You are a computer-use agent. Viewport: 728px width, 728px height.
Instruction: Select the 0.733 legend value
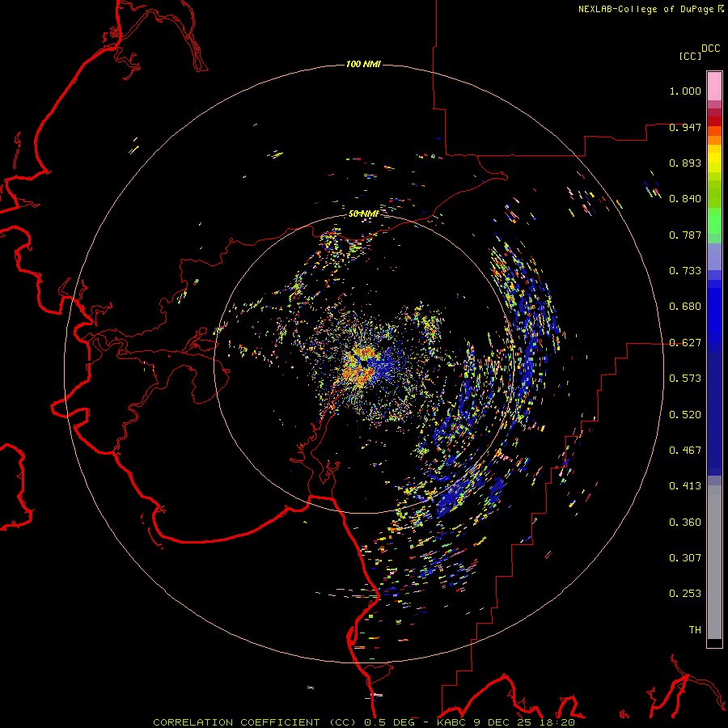(685, 271)
